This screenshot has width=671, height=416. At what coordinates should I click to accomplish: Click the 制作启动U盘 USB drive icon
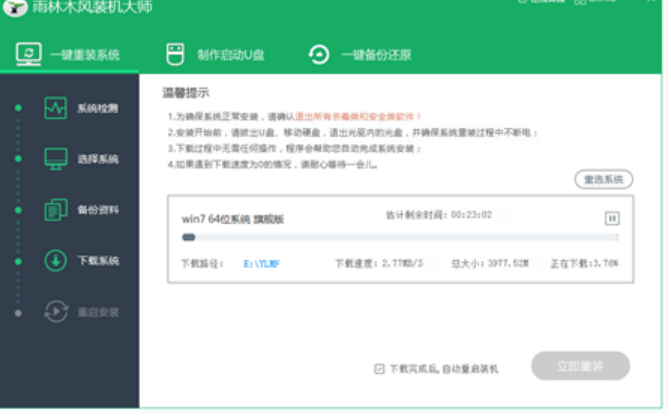tap(175, 54)
